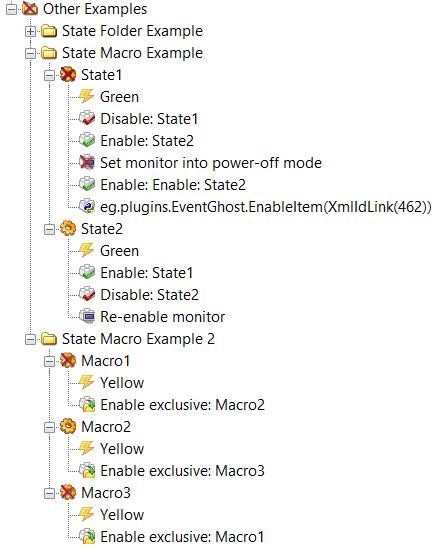Click the Enable exclusive: Macro2 icon
The image size is (436, 551).
coord(86,404)
